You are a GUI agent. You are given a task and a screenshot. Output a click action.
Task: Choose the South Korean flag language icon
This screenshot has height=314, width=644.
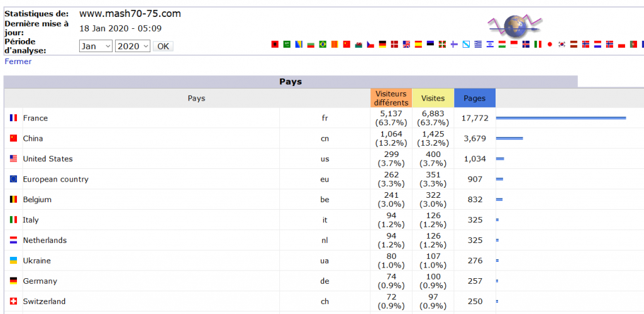tap(562, 44)
